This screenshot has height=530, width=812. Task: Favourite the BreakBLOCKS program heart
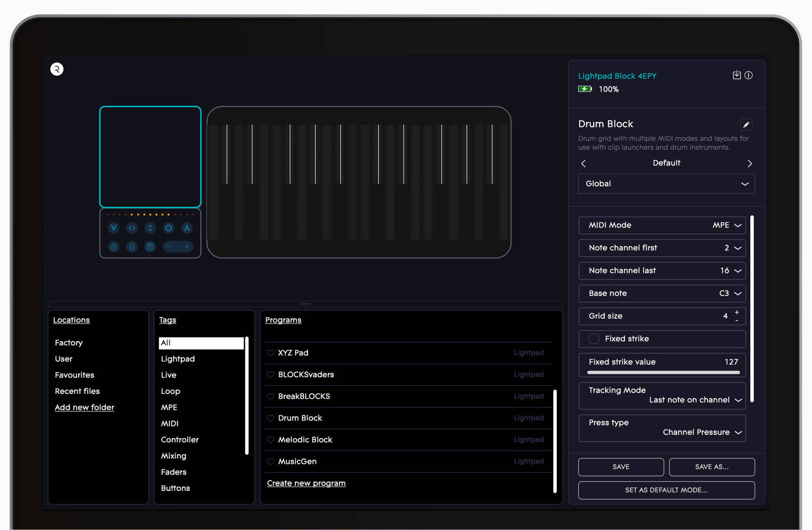(270, 396)
